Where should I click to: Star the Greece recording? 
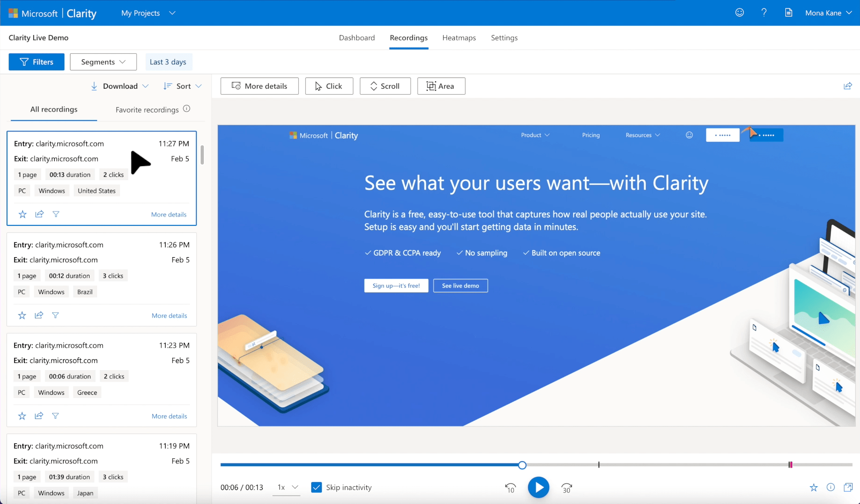(x=22, y=416)
